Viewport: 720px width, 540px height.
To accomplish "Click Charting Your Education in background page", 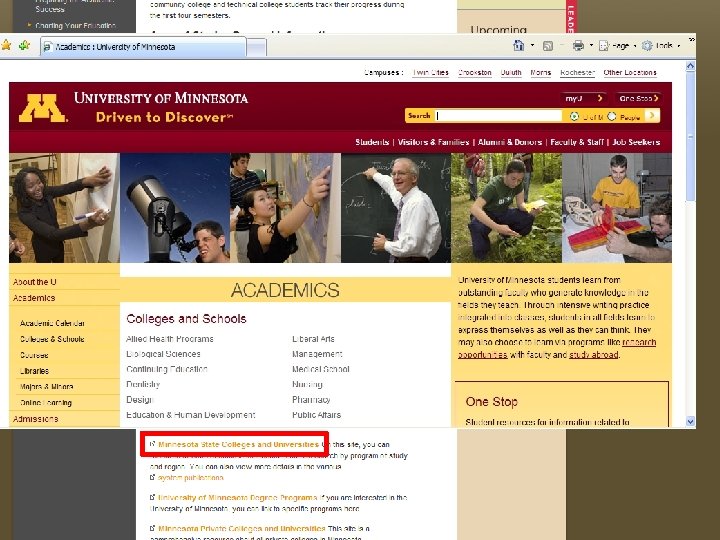I will pos(75,26).
